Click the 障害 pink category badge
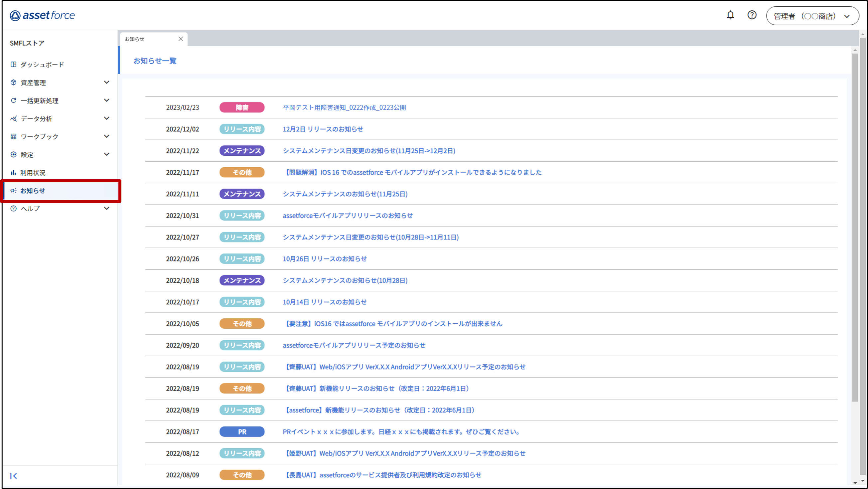The width and height of the screenshot is (868, 489). coord(241,107)
